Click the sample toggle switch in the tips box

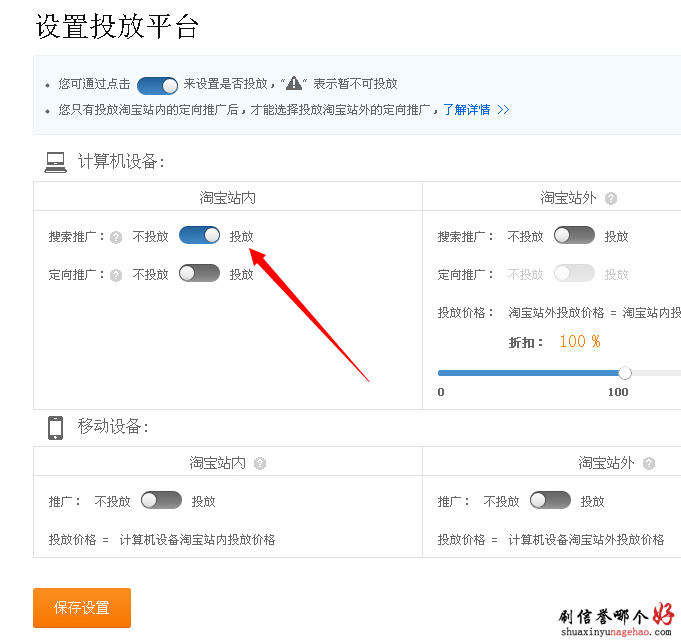point(157,85)
